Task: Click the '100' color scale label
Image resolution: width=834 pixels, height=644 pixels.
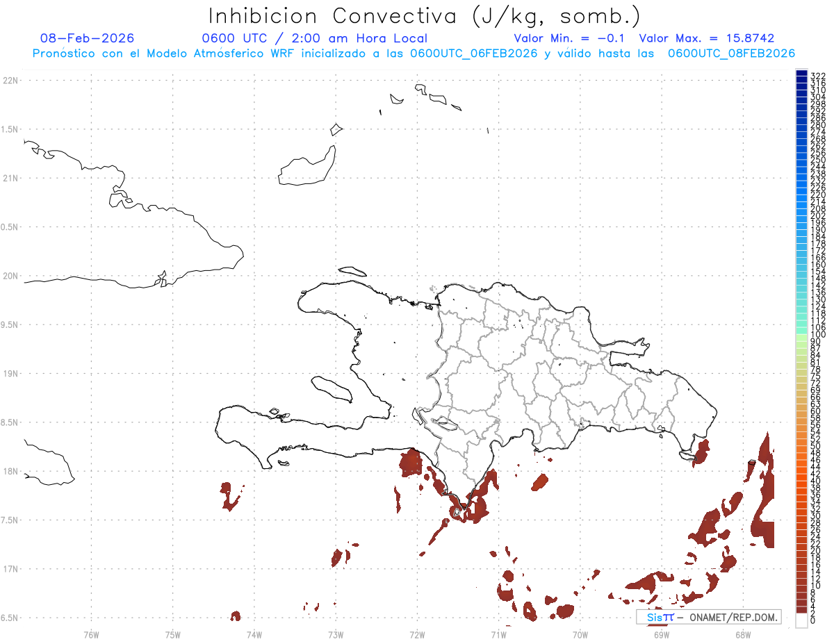Action: (x=818, y=334)
